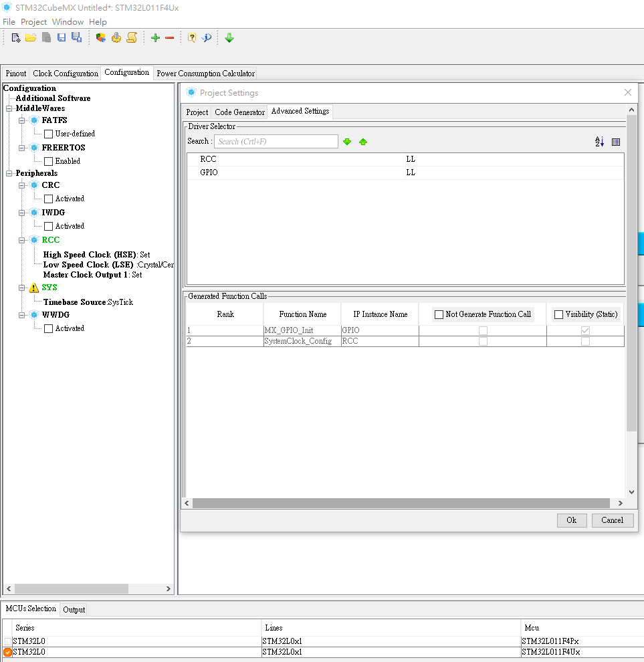The image size is (644, 662).
Task: Click the list view icon in Driver Selector
Action: (x=616, y=142)
